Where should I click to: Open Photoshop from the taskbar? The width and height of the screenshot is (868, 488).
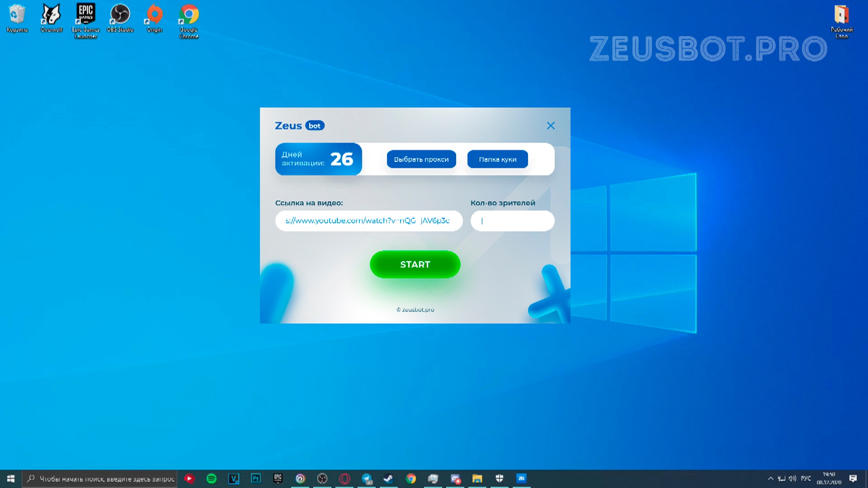pos(255,479)
